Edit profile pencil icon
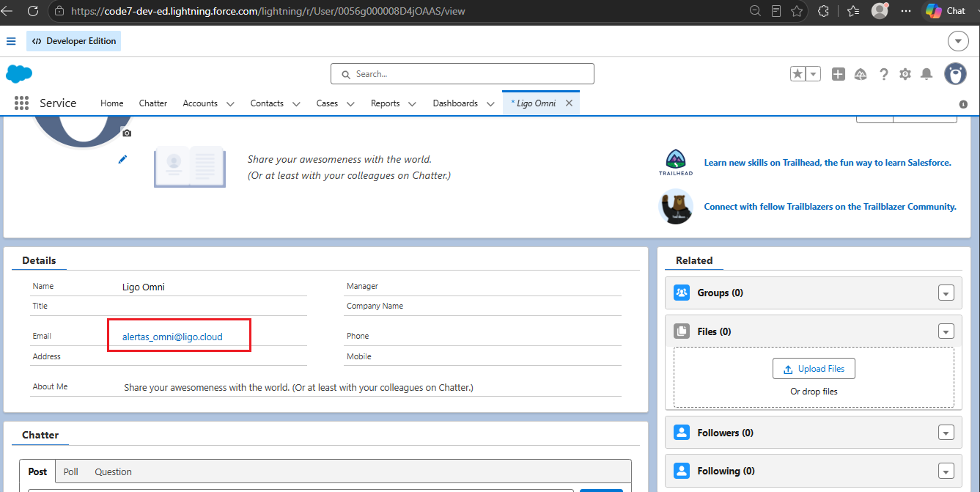980x492 pixels. click(122, 159)
